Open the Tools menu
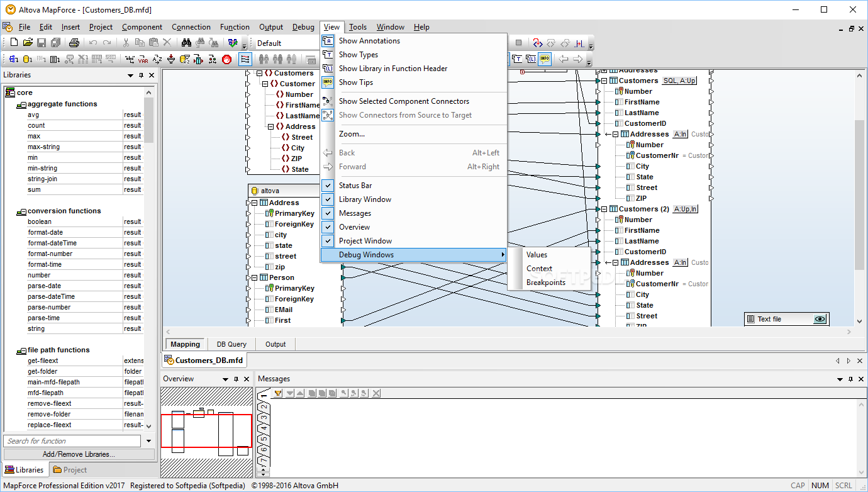Viewport: 868px width, 492px height. coord(358,27)
